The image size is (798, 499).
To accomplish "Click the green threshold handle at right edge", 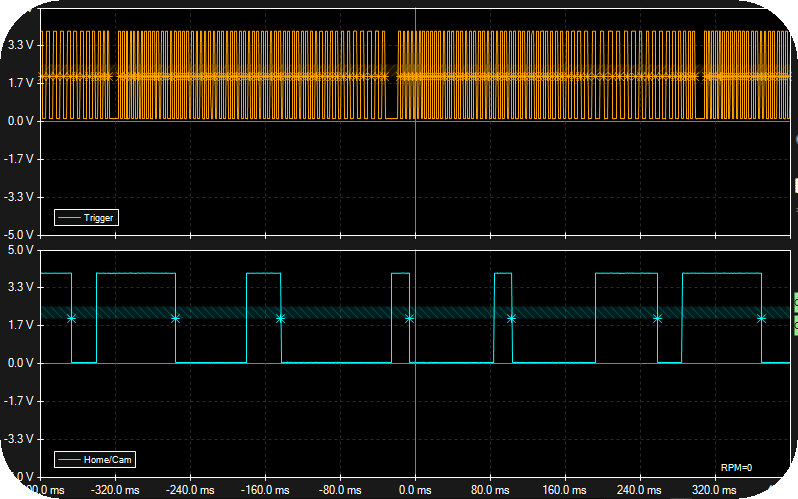I will pyautogui.click(x=795, y=301).
